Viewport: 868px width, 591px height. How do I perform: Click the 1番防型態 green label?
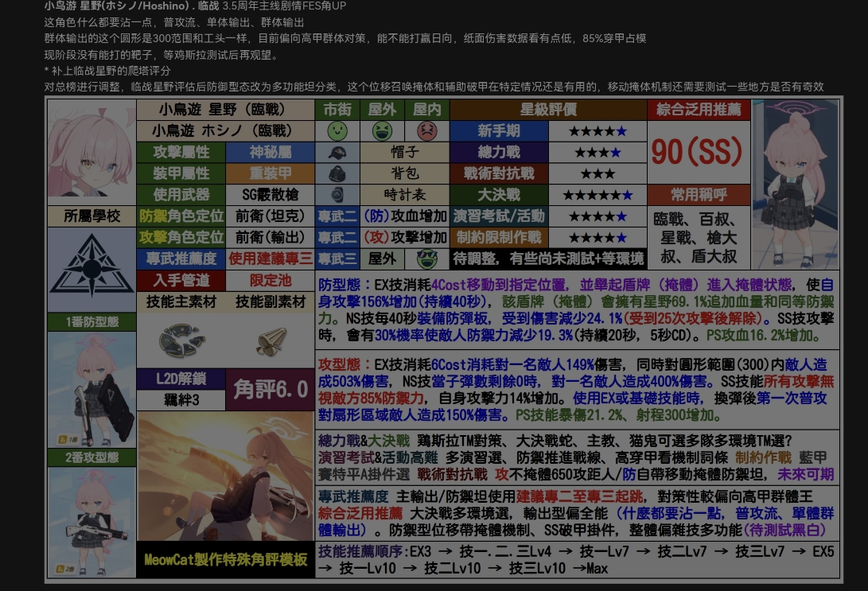point(92,321)
